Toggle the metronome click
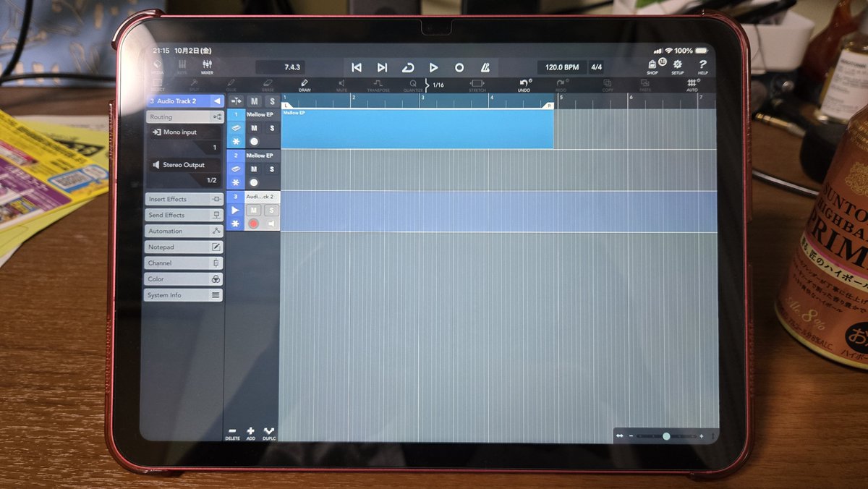The image size is (868, 489). [x=485, y=67]
